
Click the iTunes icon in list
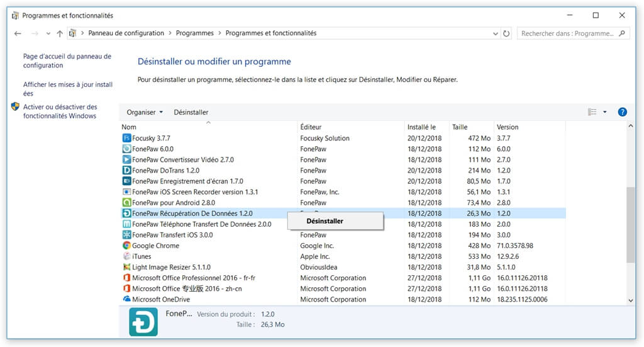point(126,256)
